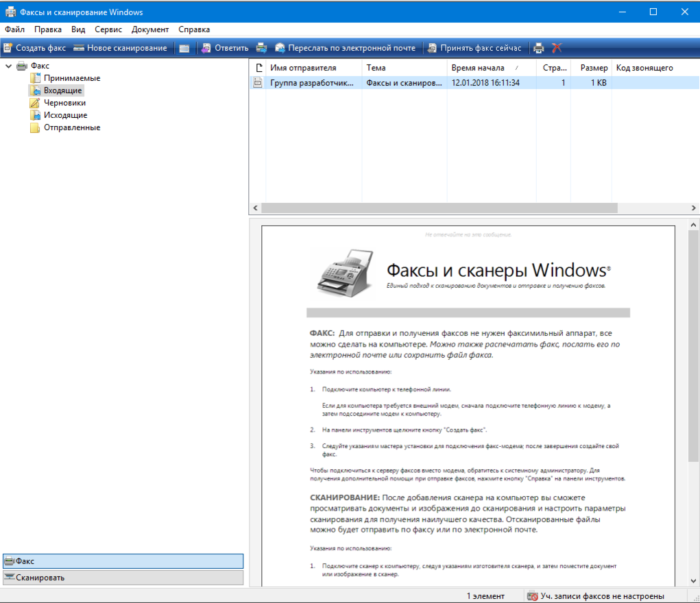Click the Ответить toolbar button
The image size is (700, 603).
pos(225,48)
